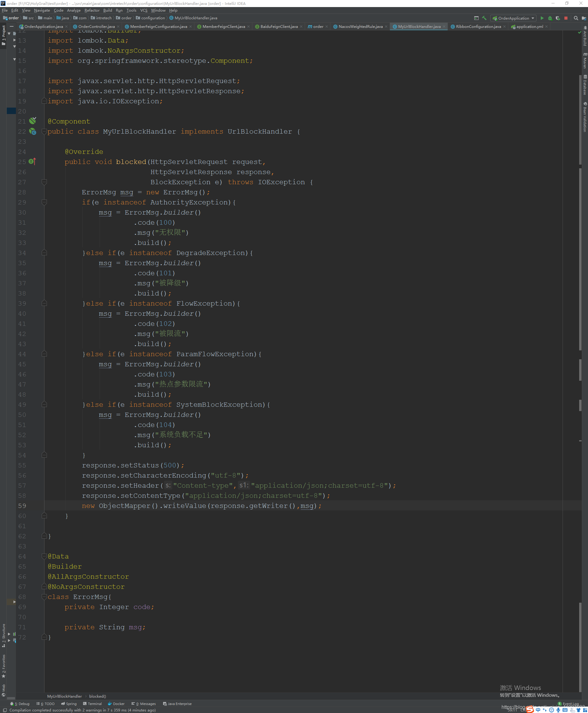This screenshot has height=713, width=588.
Task: Start debugging with the bug icon
Action: point(550,18)
